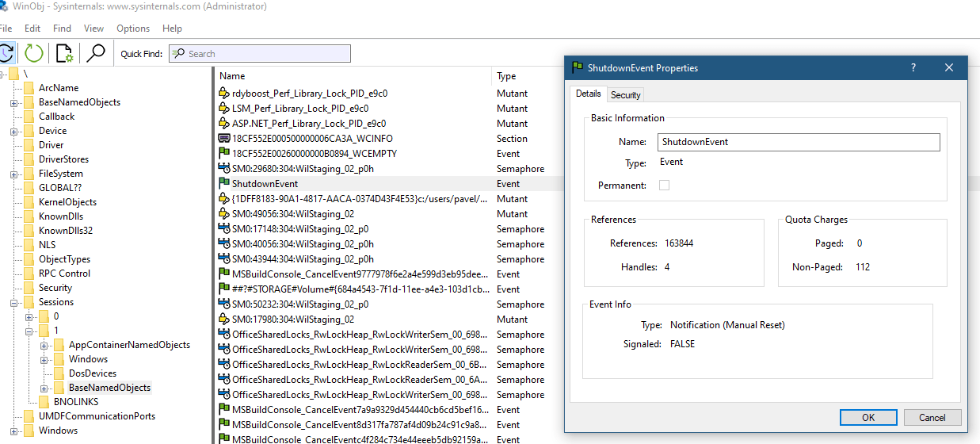The width and height of the screenshot is (980, 444).
Task: Expand the AppContainerNamedObjects node
Action: coord(44,345)
